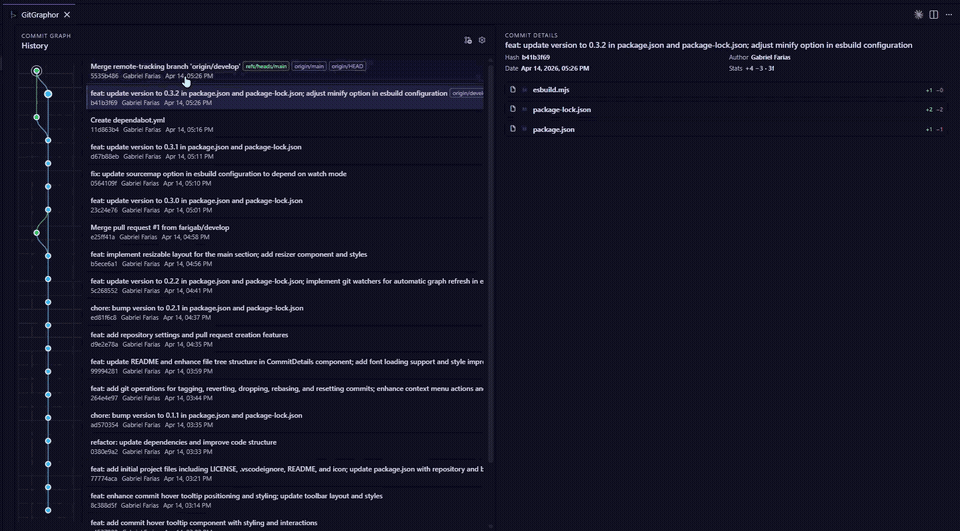This screenshot has height=531, width=960.
Task: Select commit 'Merge remote-tracking branch origin/develop'
Action: click(285, 70)
